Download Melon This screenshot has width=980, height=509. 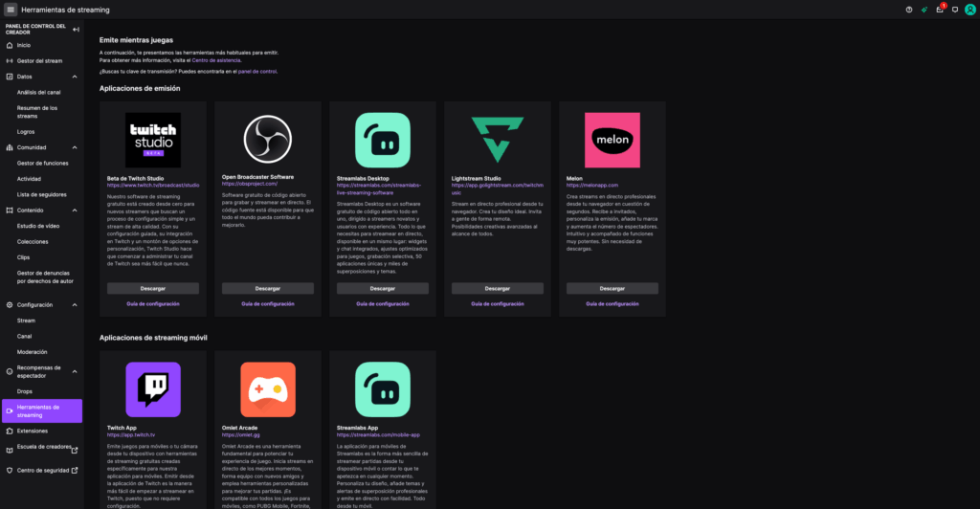tap(612, 288)
